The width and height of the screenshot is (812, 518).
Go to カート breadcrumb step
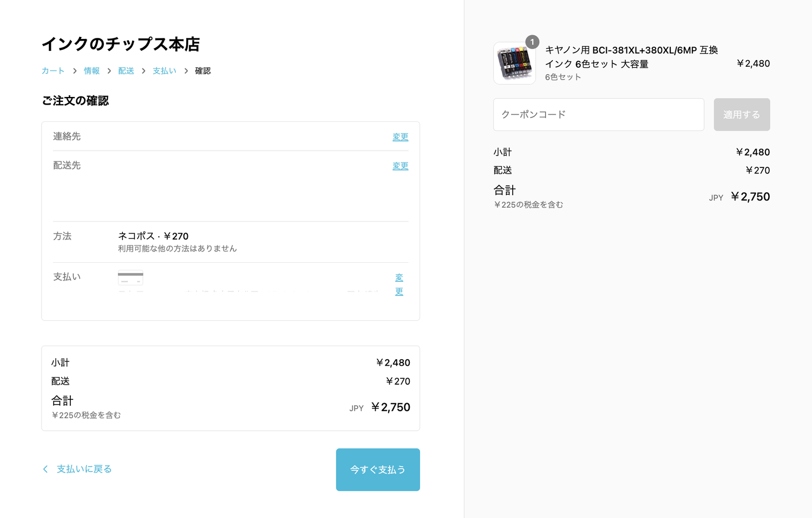[53, 71]
